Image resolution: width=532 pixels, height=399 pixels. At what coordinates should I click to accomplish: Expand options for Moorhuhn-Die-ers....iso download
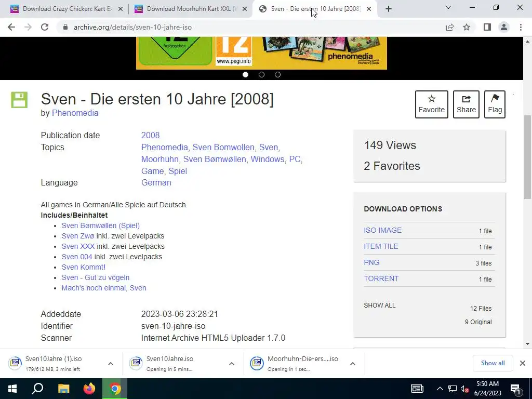click(x=353, y=363)
